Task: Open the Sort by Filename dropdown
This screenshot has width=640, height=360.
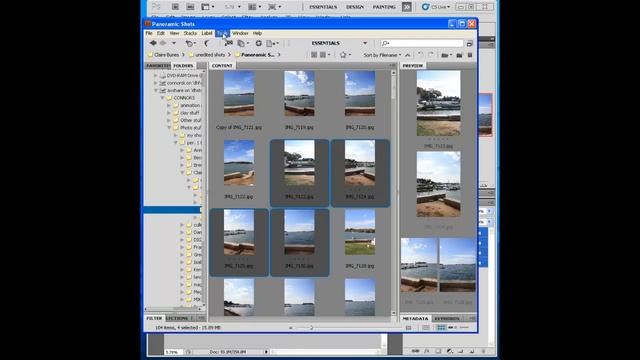Action: pyautogui.click(x=382, y=55)
